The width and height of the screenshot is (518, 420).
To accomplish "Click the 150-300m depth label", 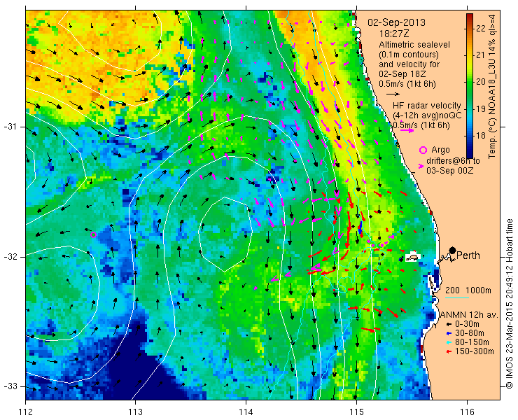I will point(475,351).
